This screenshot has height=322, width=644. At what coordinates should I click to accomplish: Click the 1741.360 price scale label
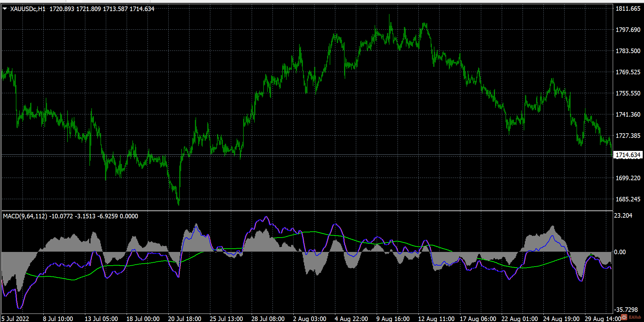[628, 114]
